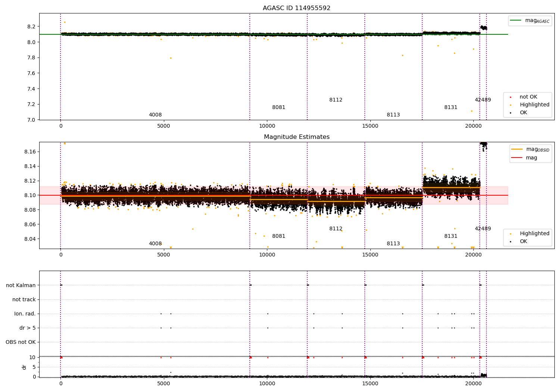The width and height of the screenshot is (560, 392).
Task: Click the lowest orange outlier near 7.1 in top plot
Action: point(472,111)
